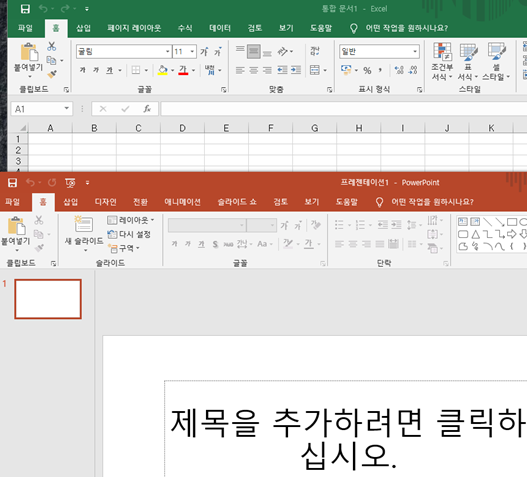Decrease font size in the Excel ribbon
Screen dimensions: 527x477
218,51
